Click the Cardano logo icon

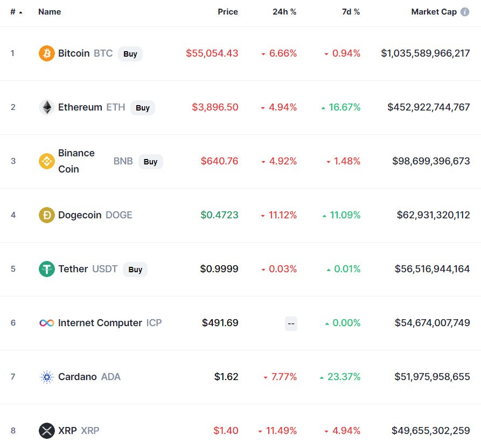coord(47,377)
